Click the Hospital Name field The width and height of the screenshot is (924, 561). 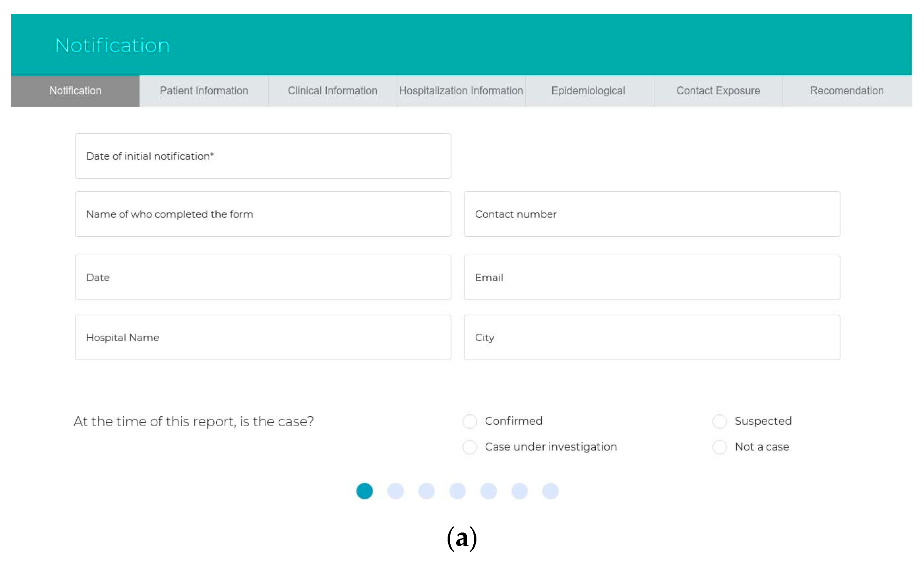point(262,337)
